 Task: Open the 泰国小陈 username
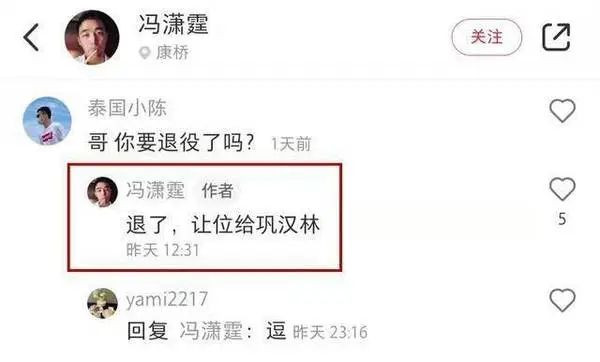point(127,108)
